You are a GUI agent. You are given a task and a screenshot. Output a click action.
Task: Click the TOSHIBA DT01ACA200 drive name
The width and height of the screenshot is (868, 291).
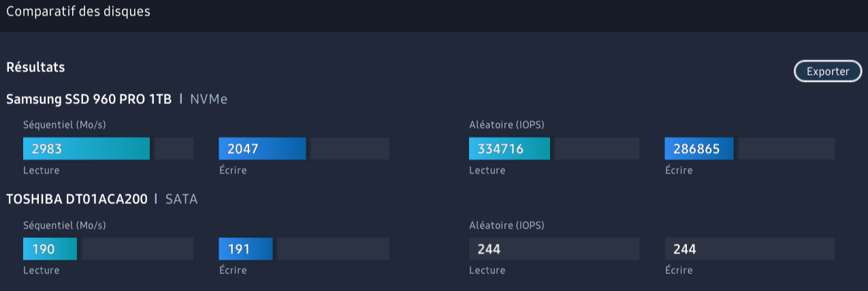pyautogui.click(x=77, y=199)
